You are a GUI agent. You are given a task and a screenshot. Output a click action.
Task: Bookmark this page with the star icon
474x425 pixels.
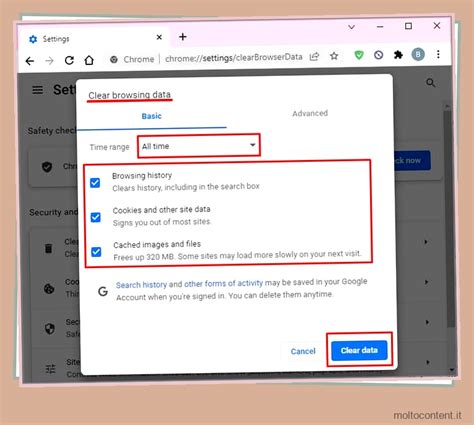(x=334, y=56)
